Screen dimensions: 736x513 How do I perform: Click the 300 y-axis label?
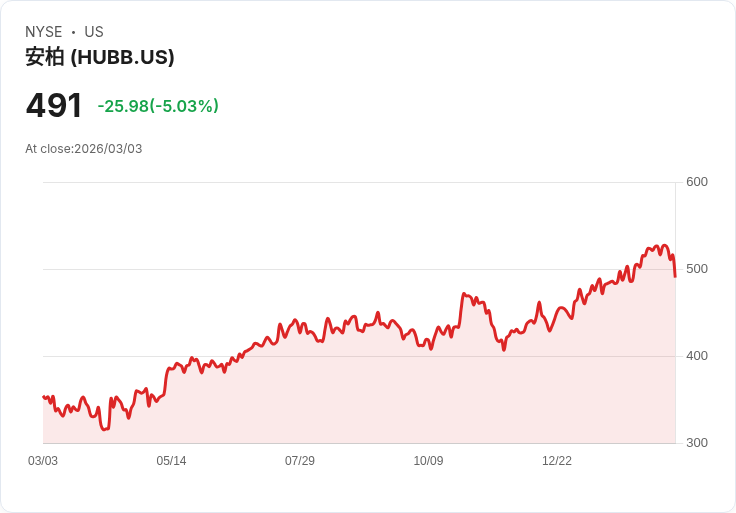click(696, 443)
